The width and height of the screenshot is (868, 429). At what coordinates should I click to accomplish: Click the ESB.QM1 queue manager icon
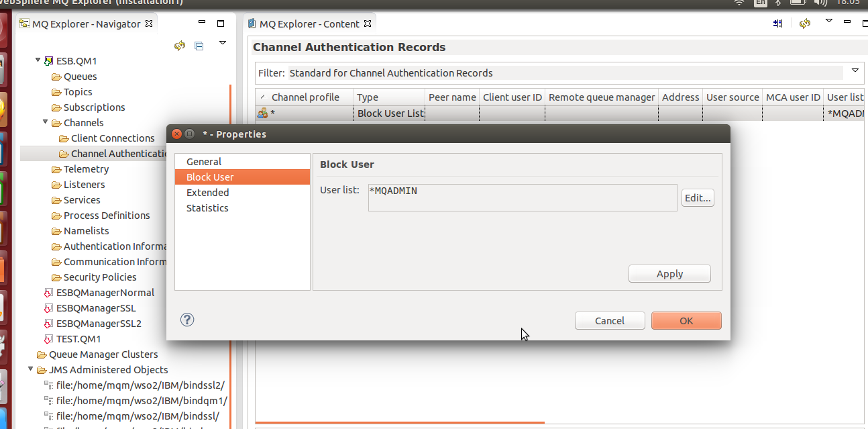coord(49,61)
